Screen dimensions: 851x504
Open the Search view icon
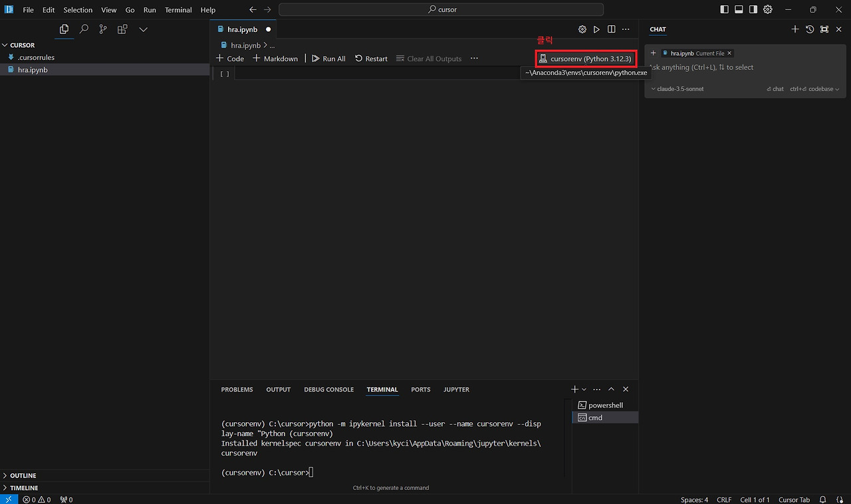84,29
